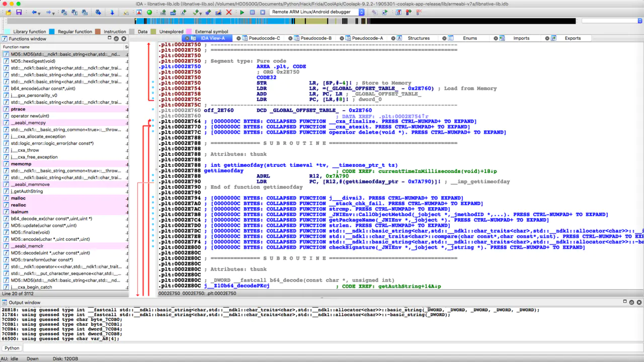The height and width of the screenshot is (362, 644).
Task: Save the database with the floppy icon
Action: pyautogui.click(x=19, y=12)
